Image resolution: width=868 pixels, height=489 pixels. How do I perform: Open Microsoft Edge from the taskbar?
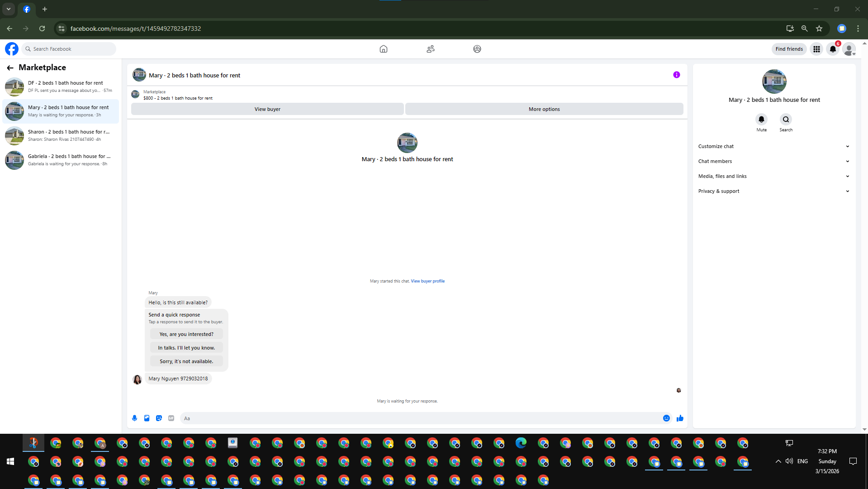(521, 443)
